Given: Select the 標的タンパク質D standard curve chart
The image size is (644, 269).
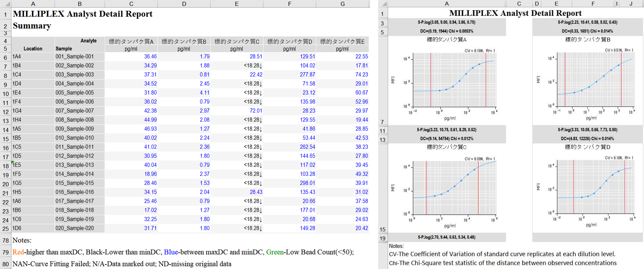Looking at the screenshot, I should click(x=588, y=188).
